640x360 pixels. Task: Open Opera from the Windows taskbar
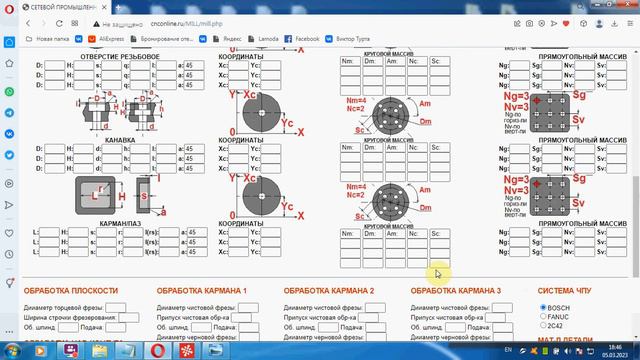click(x=158, y=350)
